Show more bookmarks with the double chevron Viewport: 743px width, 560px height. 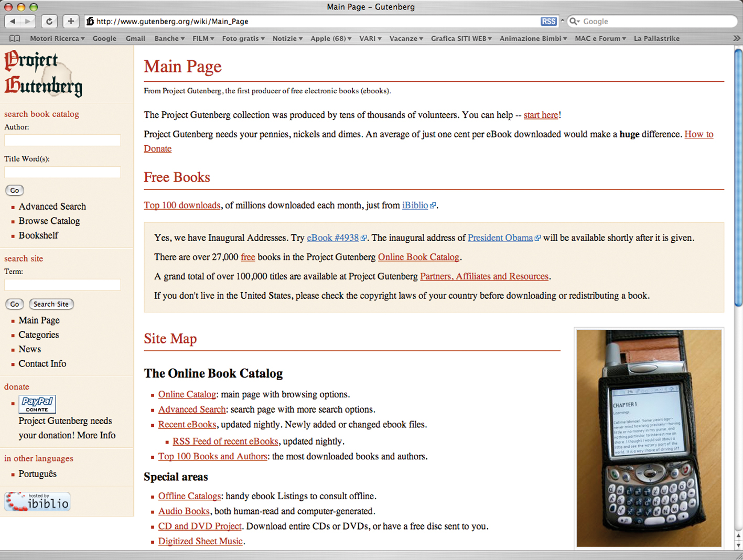[x=736, y=38]
